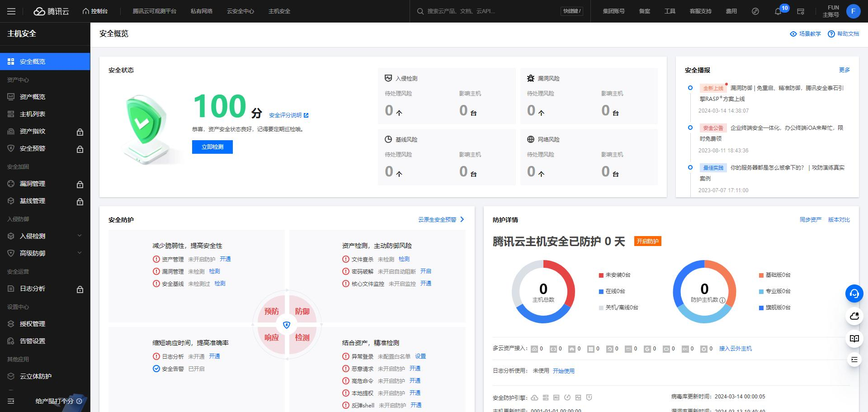Click the blue 在线0台 legend swatch

(x=601, y=292)
